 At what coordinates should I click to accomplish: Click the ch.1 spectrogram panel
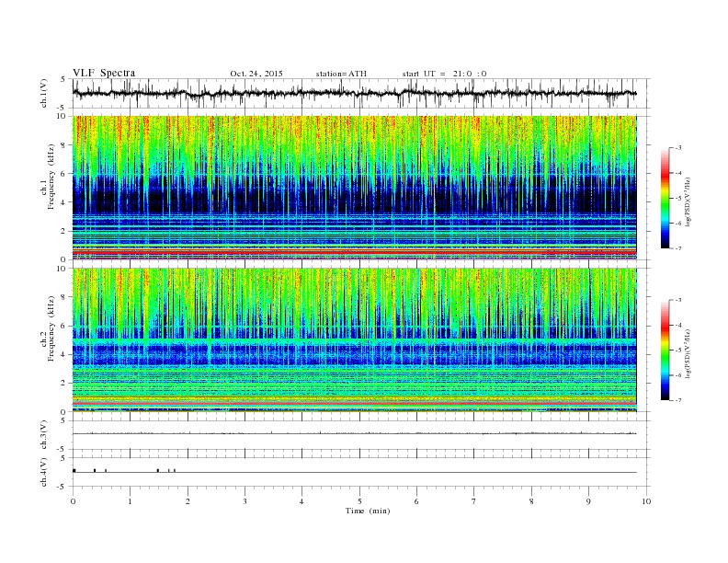click(x=354, y=187)
